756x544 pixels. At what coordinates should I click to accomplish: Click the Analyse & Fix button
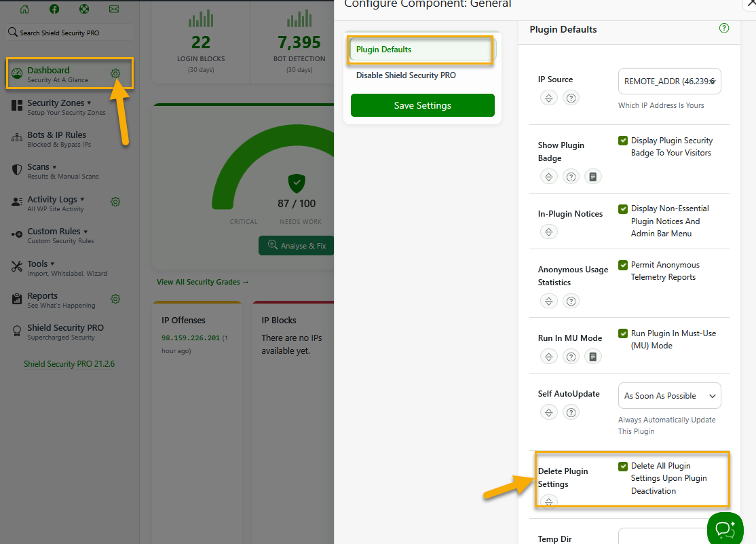tap(297, 246)
